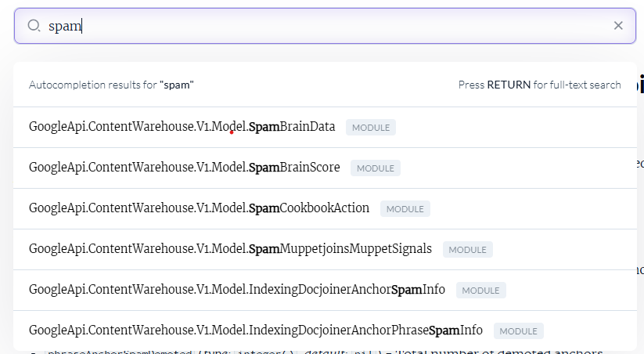Viewport: 644px width, 354px height.
Task: Click the MODULE tag after IndexingDocjoinerAnchorPhraseSpamInfo
Action: point(518,331)
